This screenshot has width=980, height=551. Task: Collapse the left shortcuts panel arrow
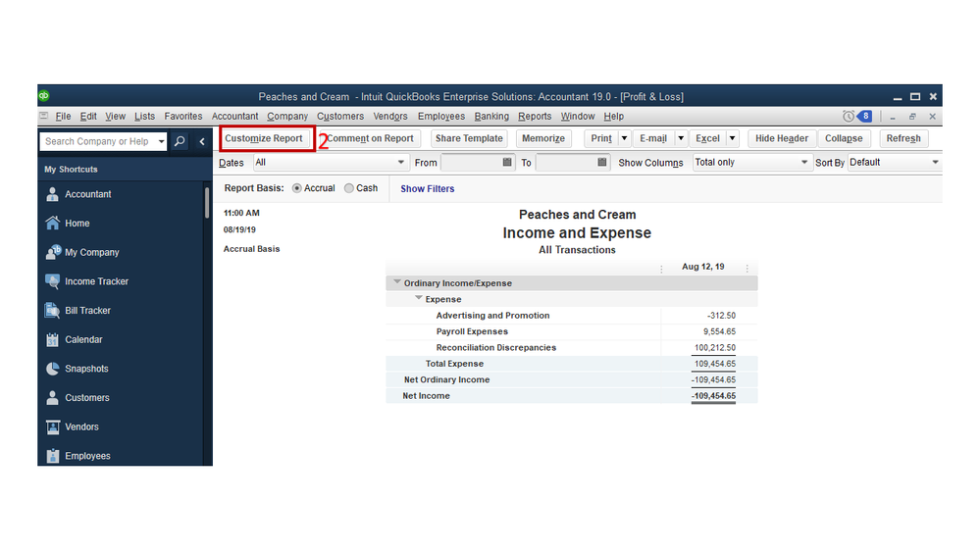click(202, 141)
